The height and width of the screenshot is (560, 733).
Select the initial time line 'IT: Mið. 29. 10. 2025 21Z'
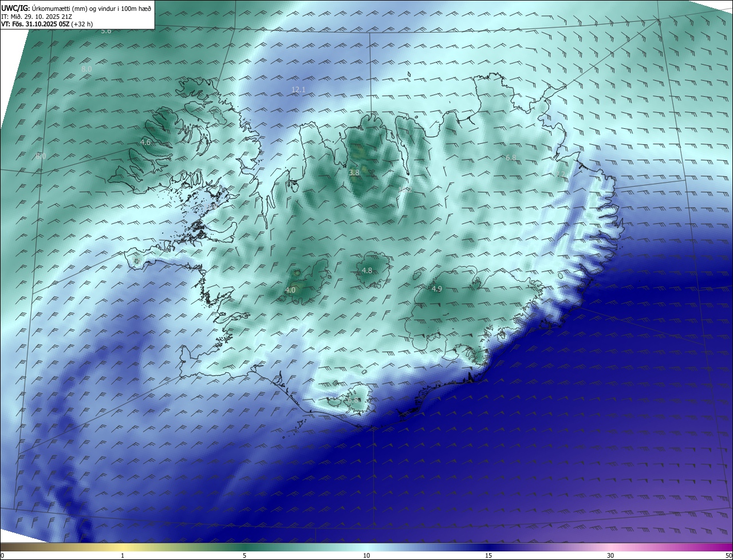click(37, 16)
